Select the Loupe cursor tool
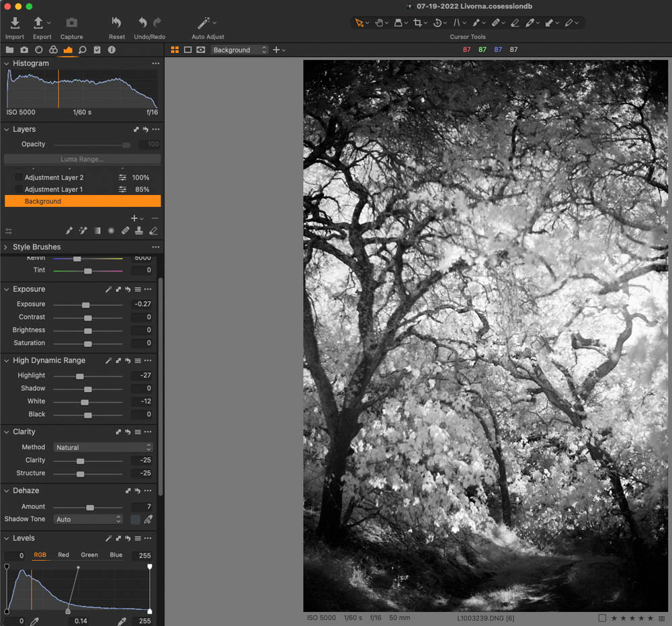The width and height of the screenshot is (672, 626). click(x=398, y=23)
